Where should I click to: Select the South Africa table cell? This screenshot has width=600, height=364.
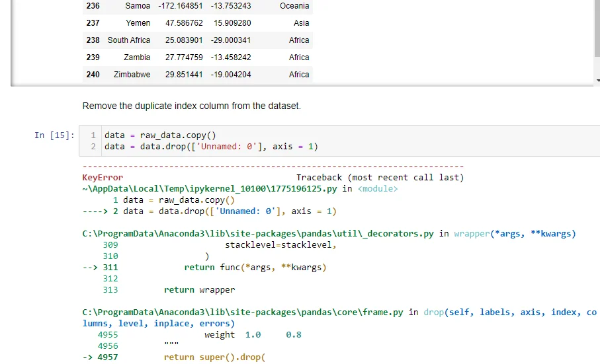(129, 40)
